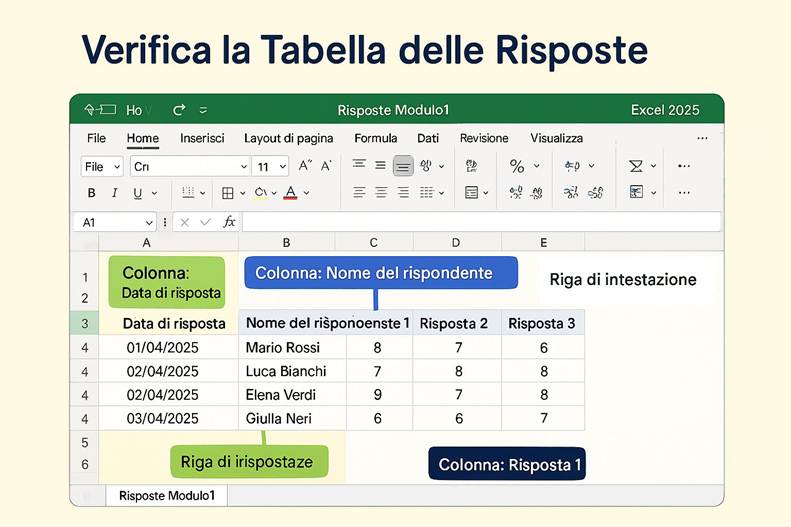
Task: Toggle Bold formatting
Action: [x=91, y=193]
